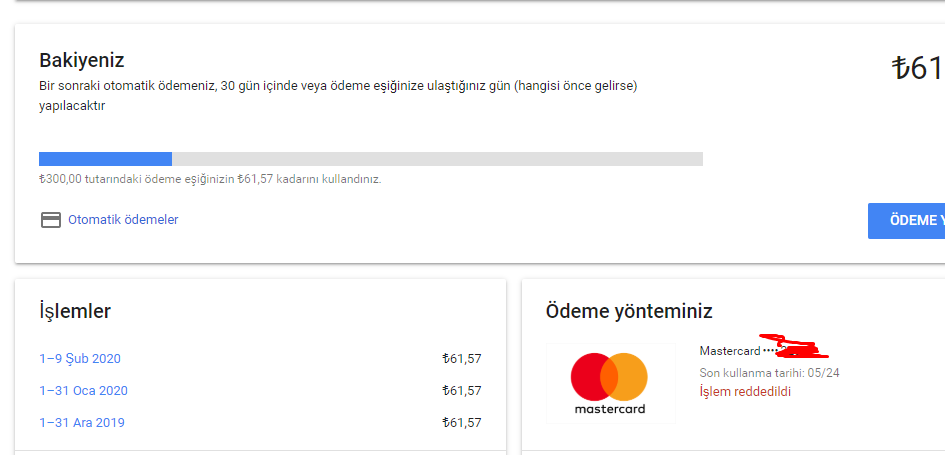The width and height of the screenshot is (945, 455).
Task: Click the İşlem reddedildi status text
Action: point(745,392)
